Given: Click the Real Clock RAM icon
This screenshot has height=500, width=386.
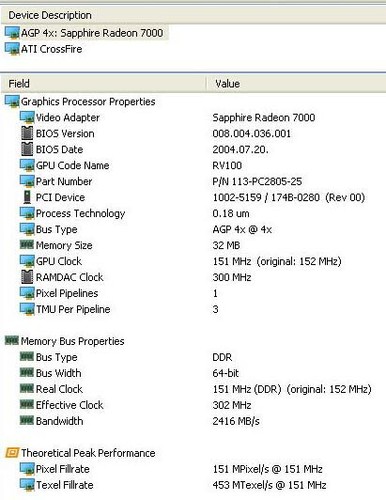Looking at the screenshot, I should [27, 389].
